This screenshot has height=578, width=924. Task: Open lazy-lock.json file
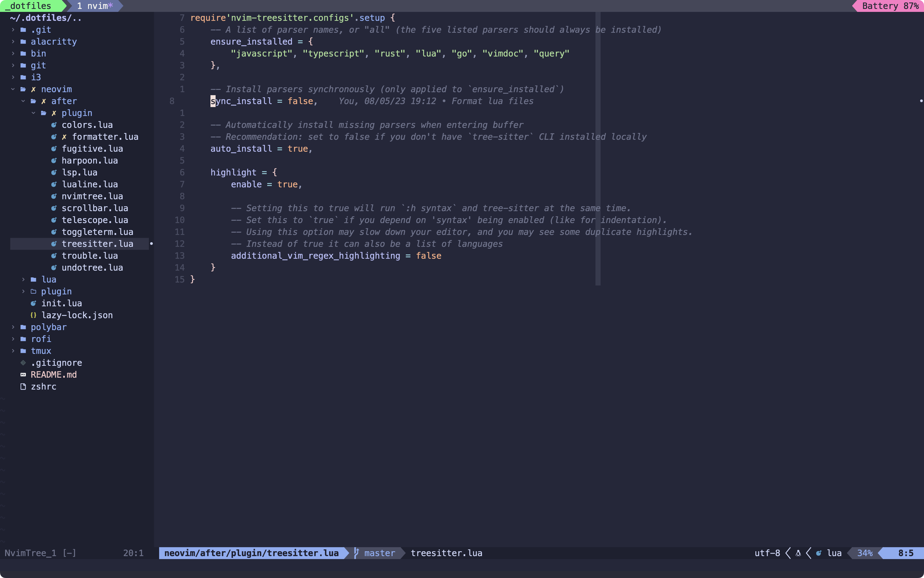click(77, 315)
